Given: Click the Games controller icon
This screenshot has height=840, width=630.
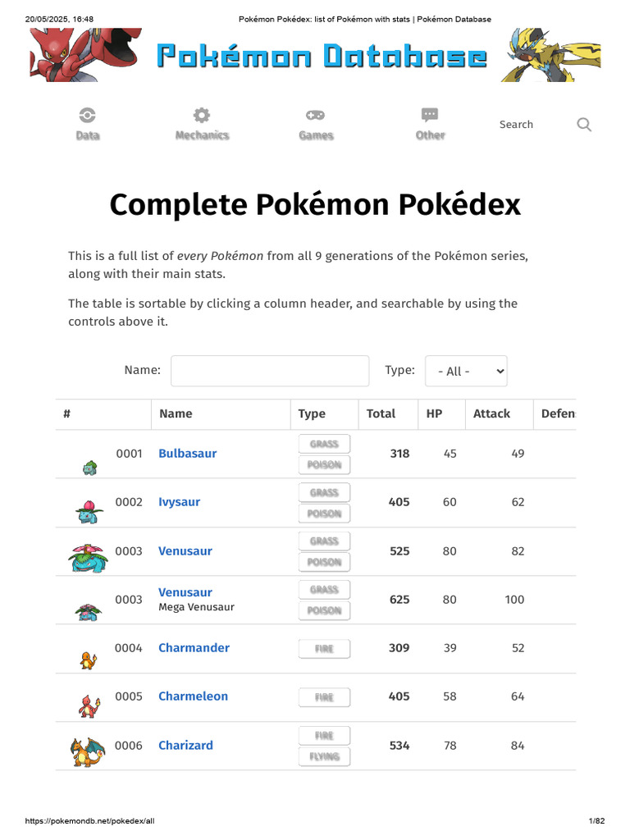Looking at the screenshot, I should click(316, 124).
